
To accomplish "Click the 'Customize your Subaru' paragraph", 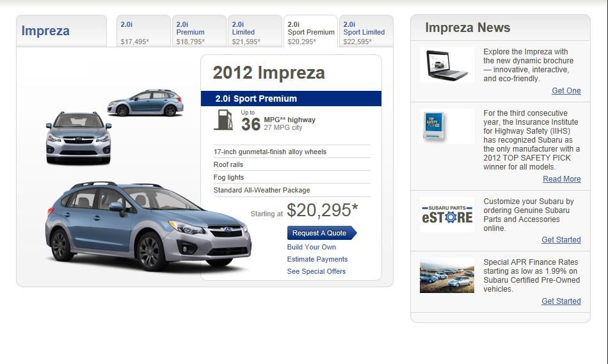I will [x=529, y=215].
